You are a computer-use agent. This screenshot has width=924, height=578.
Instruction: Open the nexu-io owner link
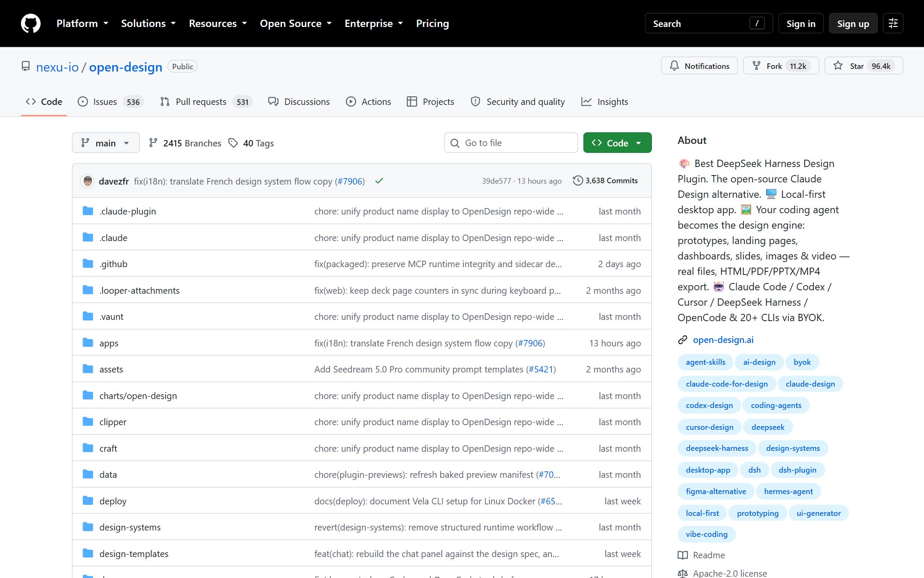pos(57,67)
